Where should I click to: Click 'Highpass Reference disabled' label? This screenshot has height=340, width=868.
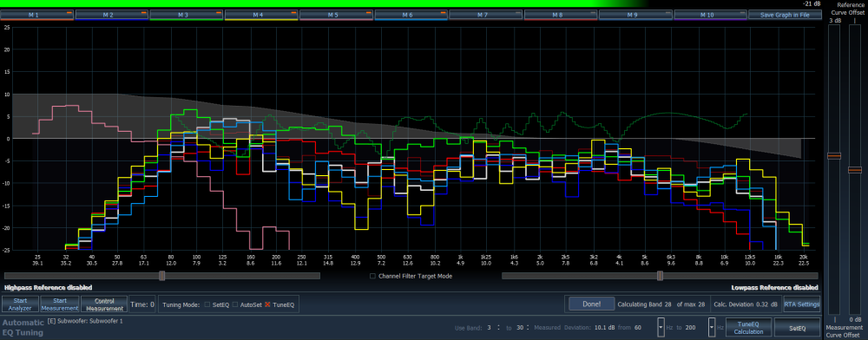coord(48,287)
